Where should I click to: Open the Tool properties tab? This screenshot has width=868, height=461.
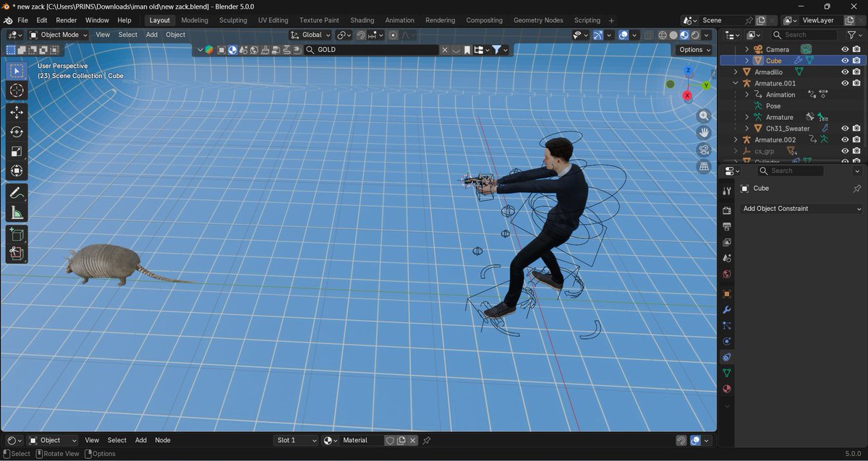pos(727,191)
